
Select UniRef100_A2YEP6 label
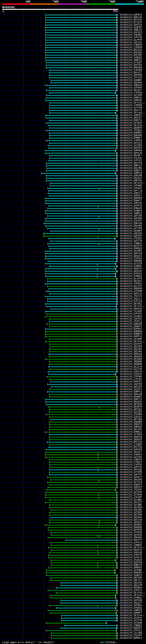pos(131,251)
